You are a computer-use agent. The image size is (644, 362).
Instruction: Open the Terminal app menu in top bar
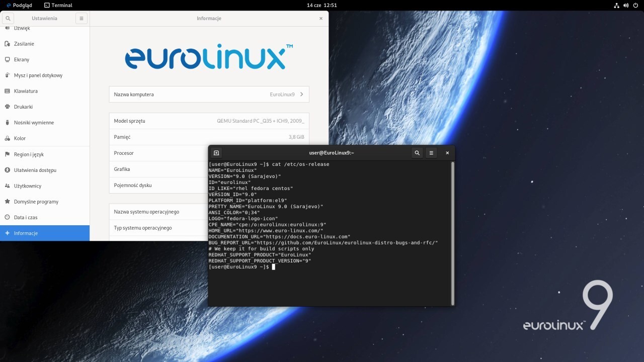58,5
